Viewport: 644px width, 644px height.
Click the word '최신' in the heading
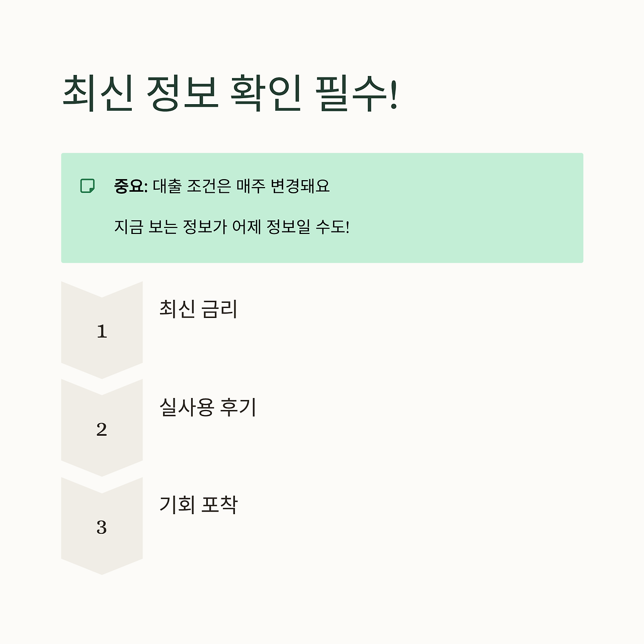(98, 94)
